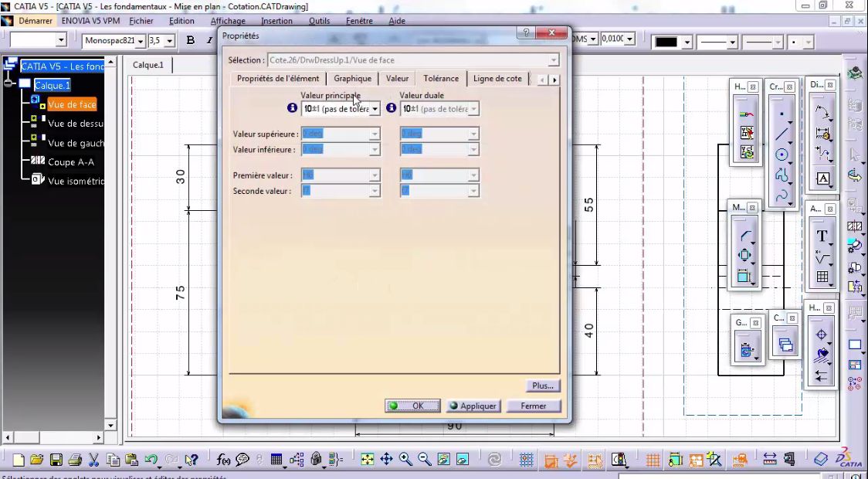Switch to the Graphique tab
The width and height of the screenshot is (868, 479).
[x=352, y=78]
